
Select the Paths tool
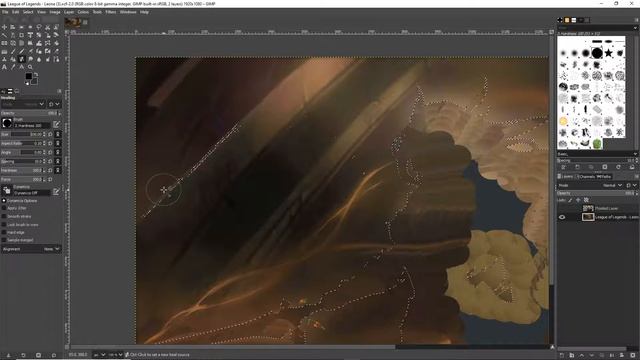[x=56, y=59]
